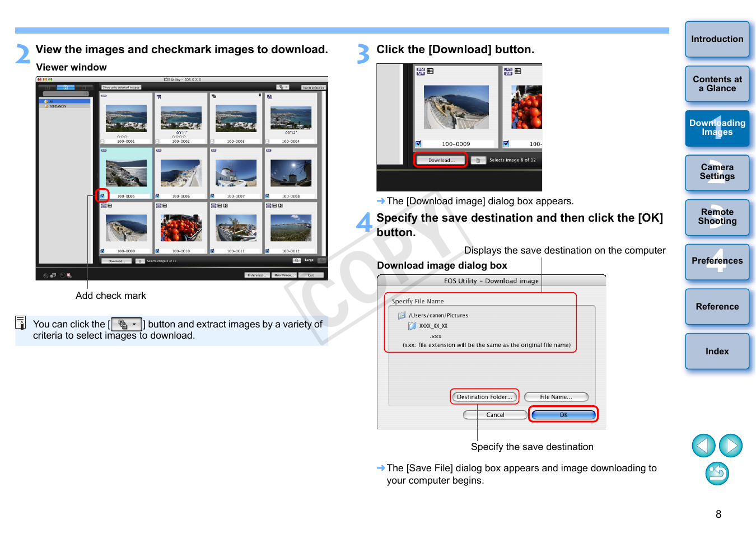Uncheck the checkbox for image 100-0007

coord(212,196)
